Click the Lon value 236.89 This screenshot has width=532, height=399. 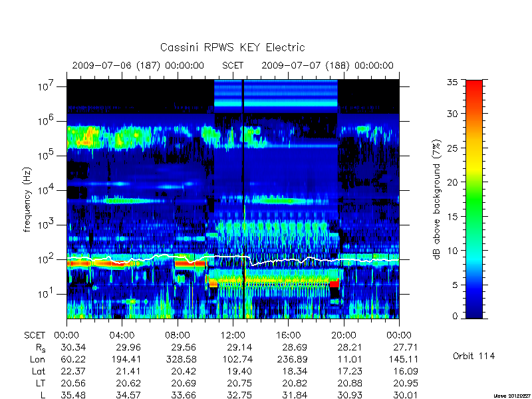click(292, 359)
